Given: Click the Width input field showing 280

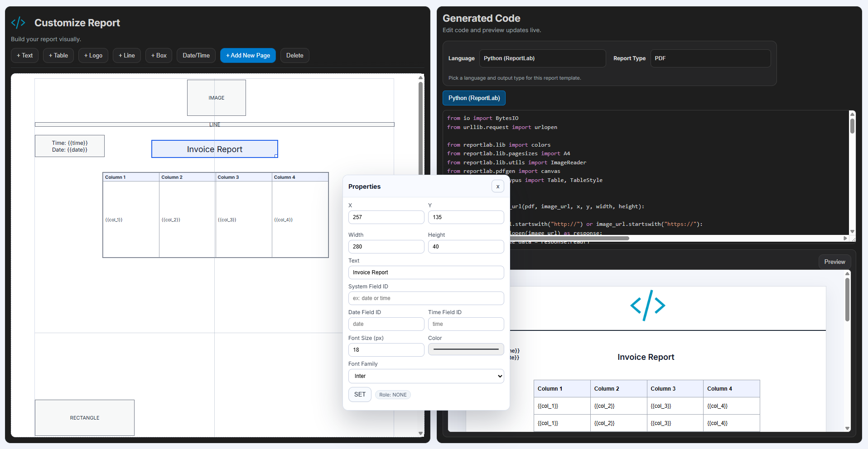Looking at the screenshot, I should tap(386, 246).
